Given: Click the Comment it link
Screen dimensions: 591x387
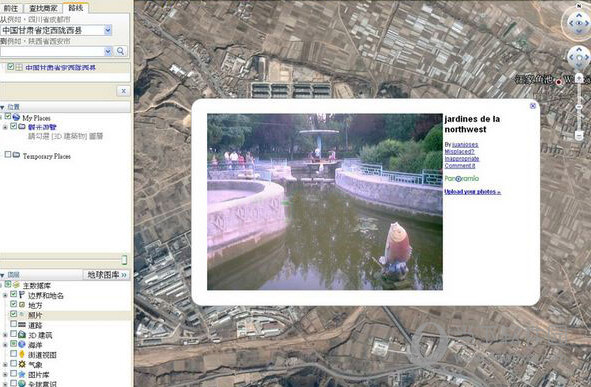Looking at the screenshot, I should (459, 165).
